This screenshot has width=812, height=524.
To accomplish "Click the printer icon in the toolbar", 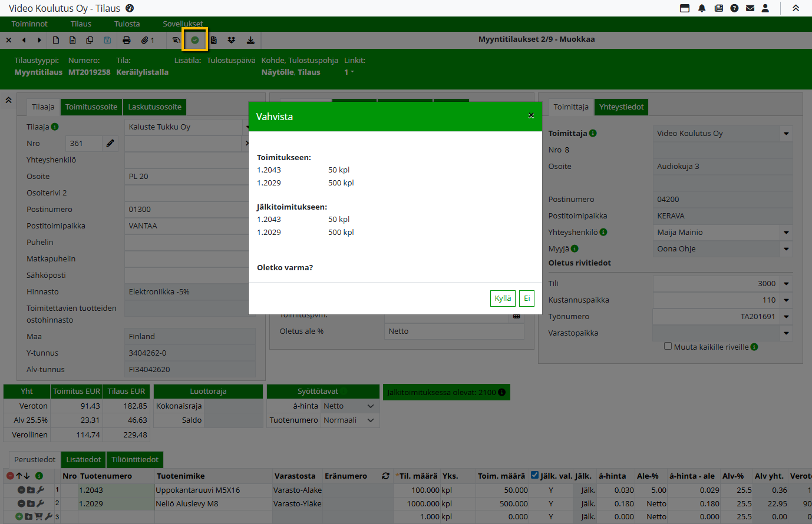I will coord(127,40).
